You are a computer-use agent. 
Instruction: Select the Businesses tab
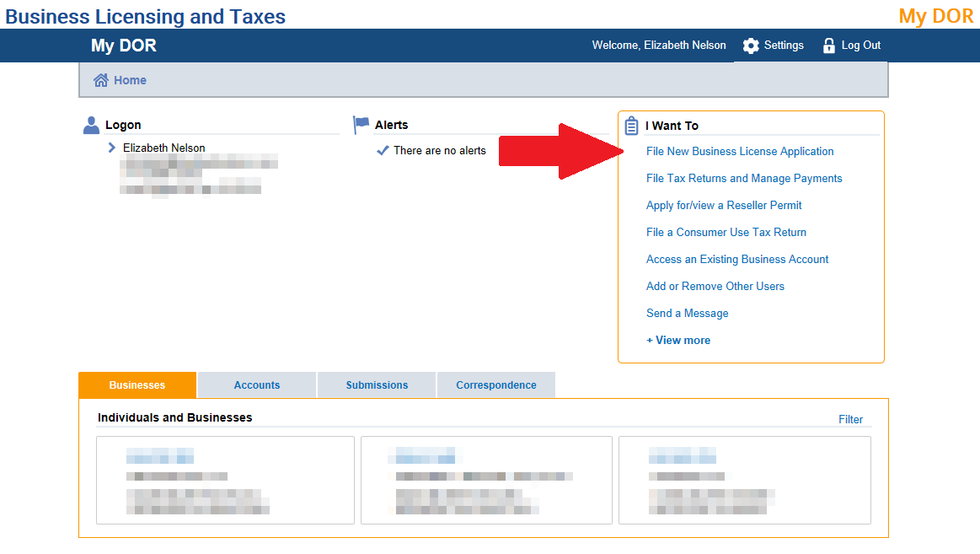point(137,385)
